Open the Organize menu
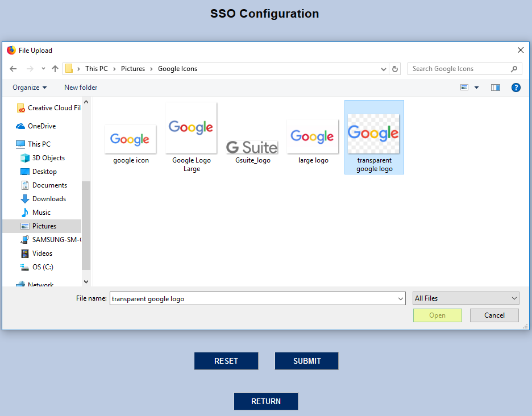 pos(29,87)
